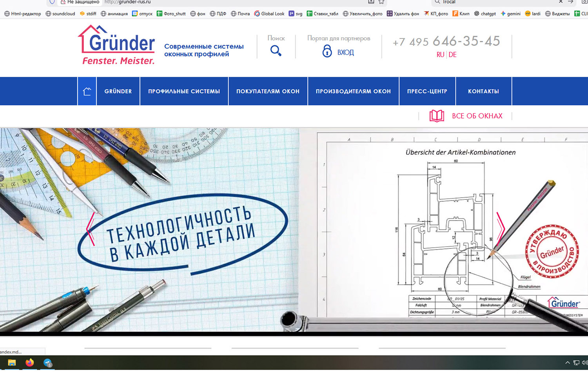The width and height of the screenshot is (588, 392).
Task: Click the magnifying glass search icon
Action: (x=276, y=51)
